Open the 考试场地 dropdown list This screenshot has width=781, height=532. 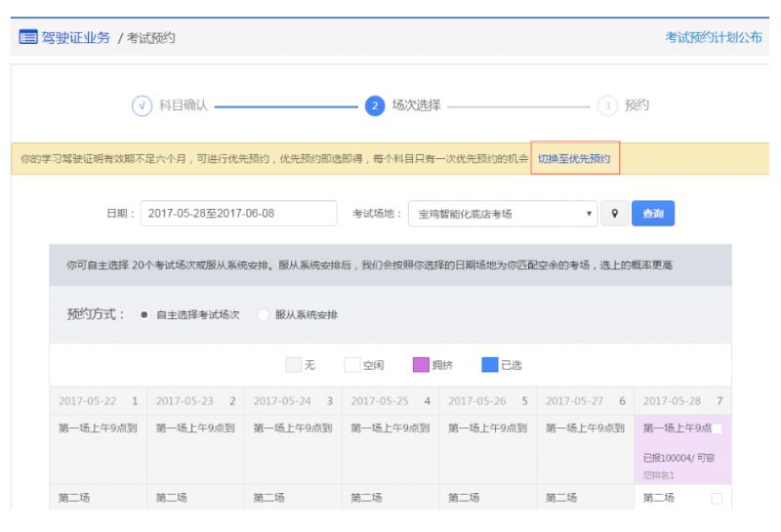coord(505,214)
